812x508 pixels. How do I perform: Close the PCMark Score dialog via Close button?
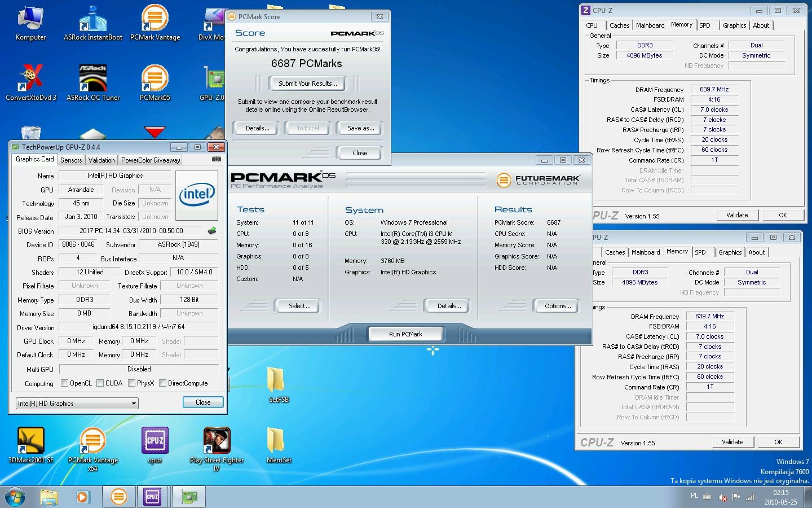[x=360, y=153]
